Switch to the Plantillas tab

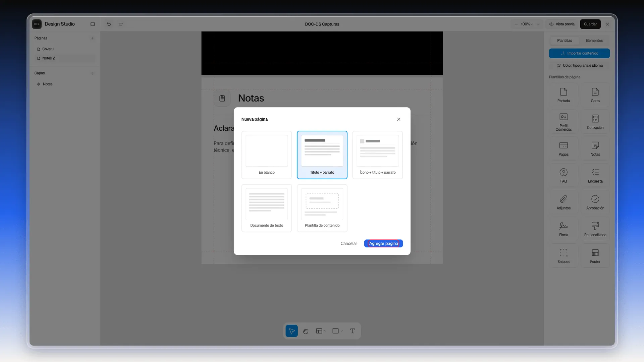pyautogui.click(x=565, y=41)
